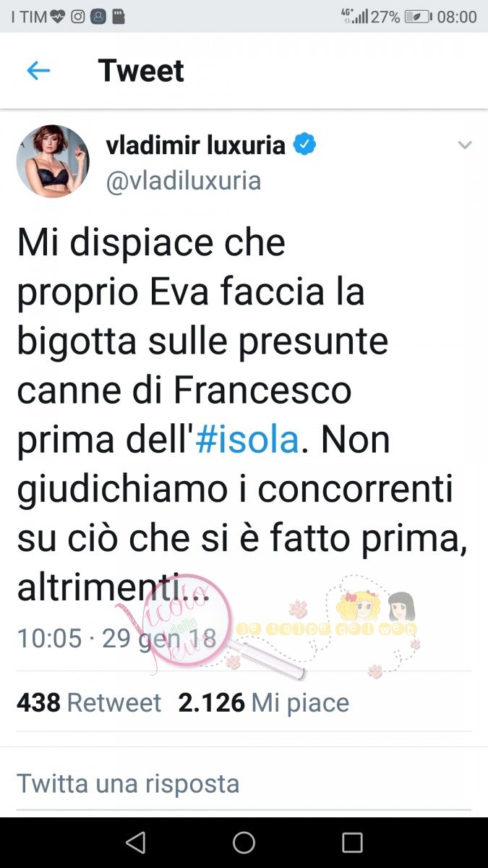This screenshot has width=488, height=868.
Task: View the 438 Retweet list
Action: tap(89, 702)
